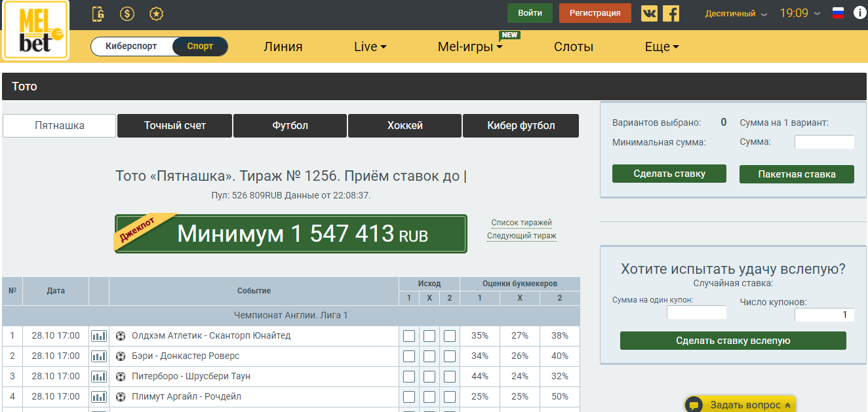Click event text Олдхэм Атлетик - Сканторп Юнайтед
The height and width of the screenshot is (412, 868).
point(211,336)
